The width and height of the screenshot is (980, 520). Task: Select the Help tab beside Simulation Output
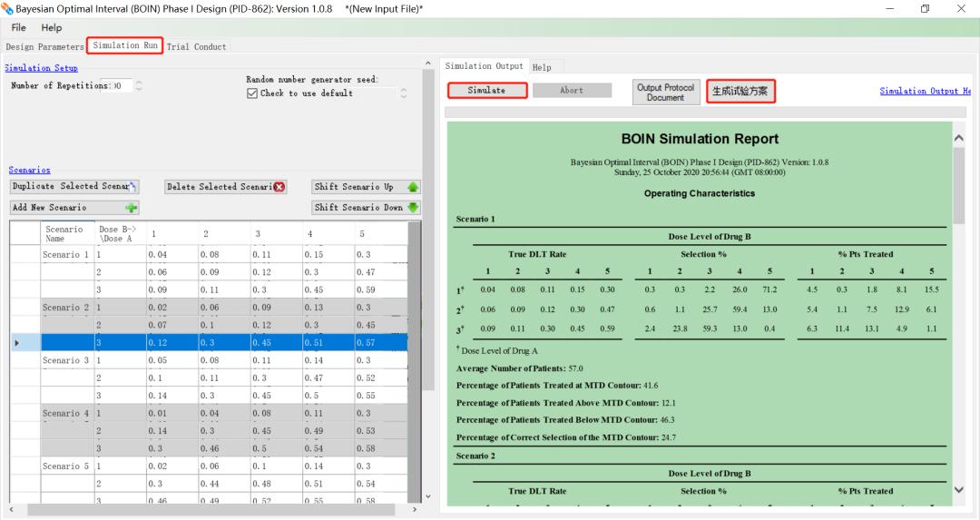(542, 67)
